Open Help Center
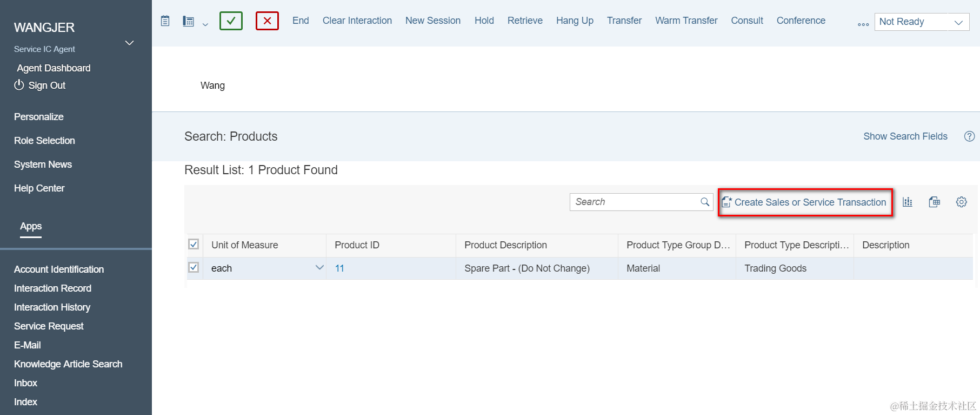Viewport: 980px width, 415px height. click(39, 188)
